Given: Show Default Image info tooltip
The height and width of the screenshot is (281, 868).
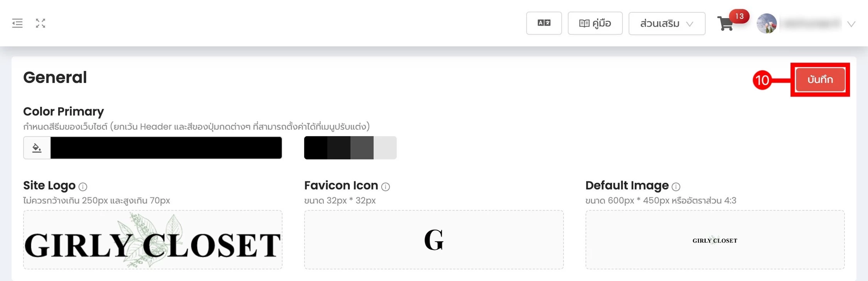Looking at the screenshot, I should 676,187.
